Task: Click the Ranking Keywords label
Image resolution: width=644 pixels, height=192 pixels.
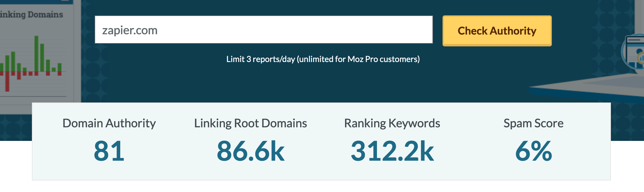Action: click(392, 123)
